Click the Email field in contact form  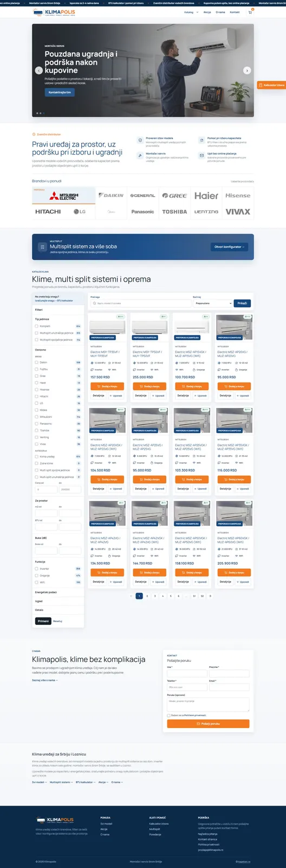(x=229, y=687)
